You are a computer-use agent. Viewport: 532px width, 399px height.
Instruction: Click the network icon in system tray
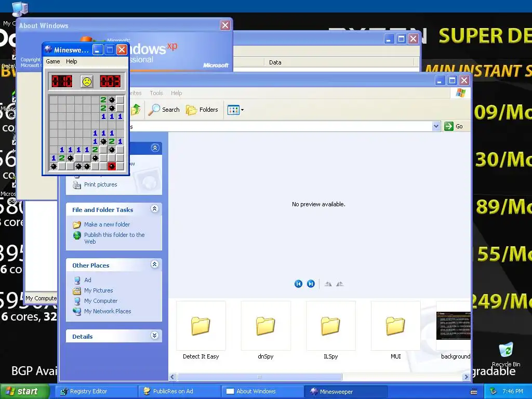pyautogui.click(x=494, y=392)
